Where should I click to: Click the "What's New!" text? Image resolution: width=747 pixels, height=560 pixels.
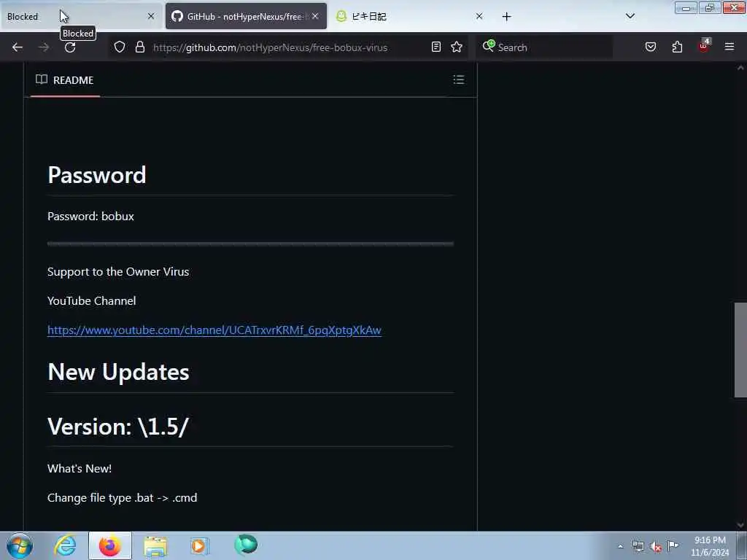[x=80, y=469]
